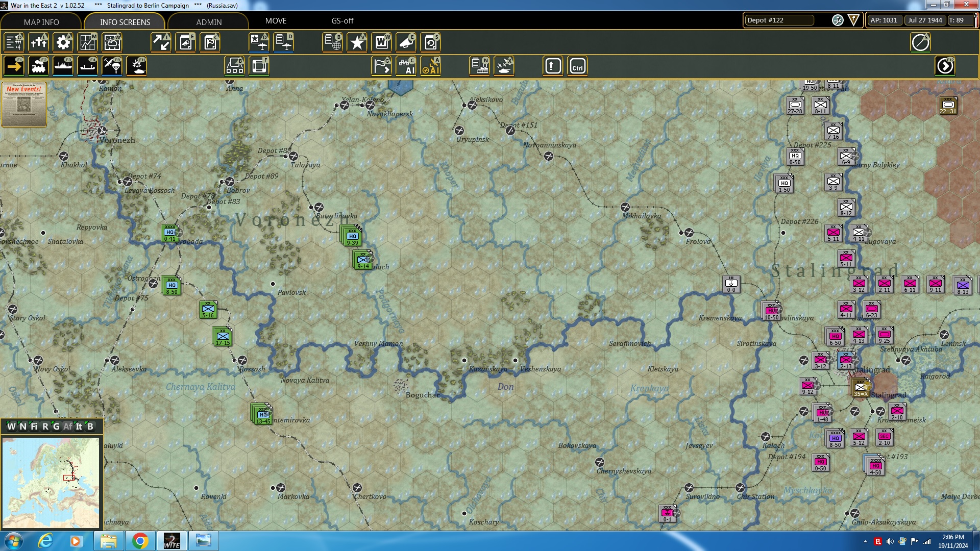Click the WITE game taskbar icon

point(171,541)
